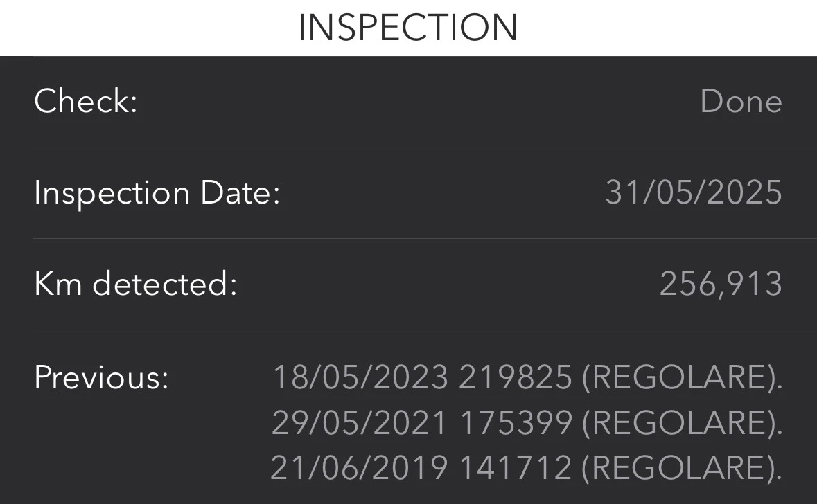Select the 219825 previous mileage
The image size is (817, 504).
point(516,377)
